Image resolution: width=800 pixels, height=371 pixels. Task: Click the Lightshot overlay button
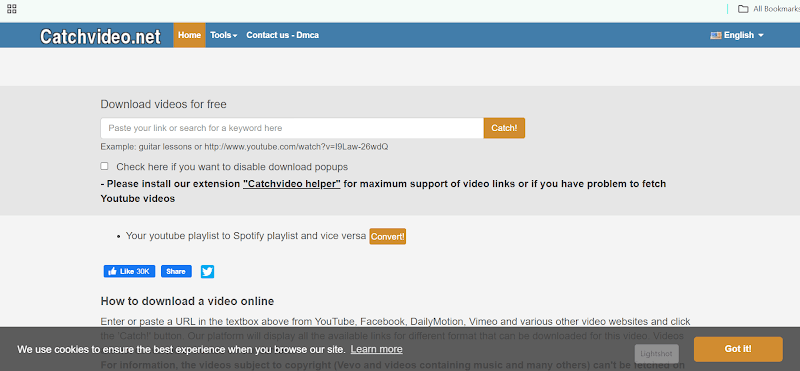657,354
